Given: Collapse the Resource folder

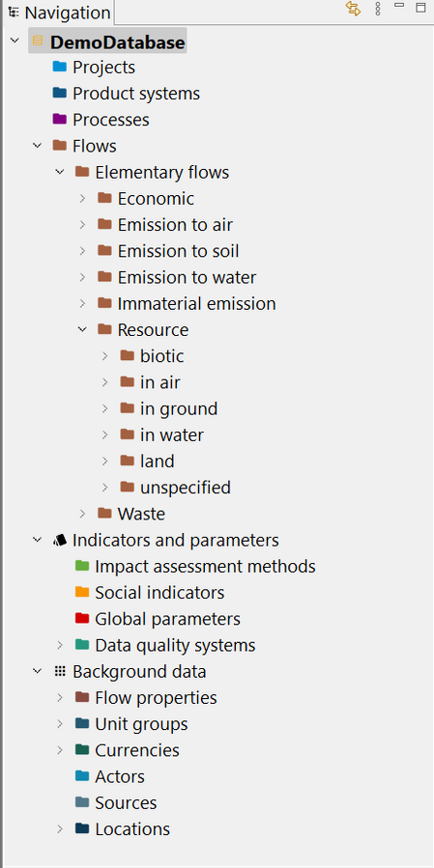Looking at the screenshot, I should pos(82,329).
